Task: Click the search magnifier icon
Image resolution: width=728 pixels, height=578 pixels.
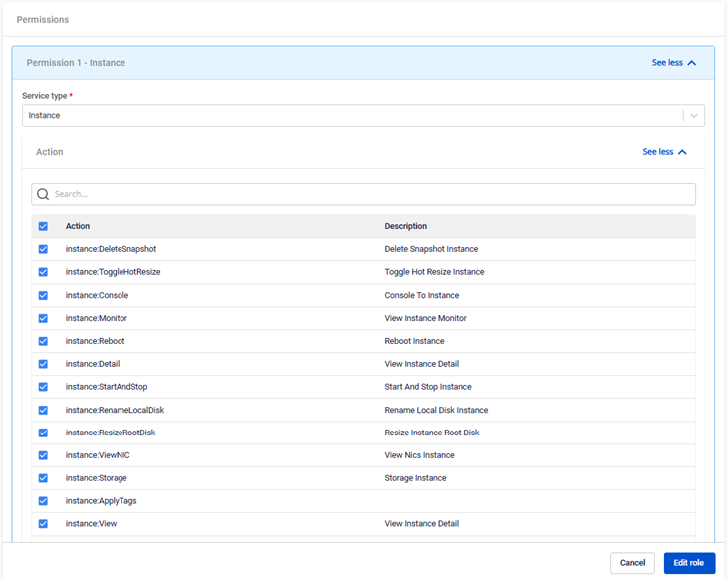Action: point(43,194)
